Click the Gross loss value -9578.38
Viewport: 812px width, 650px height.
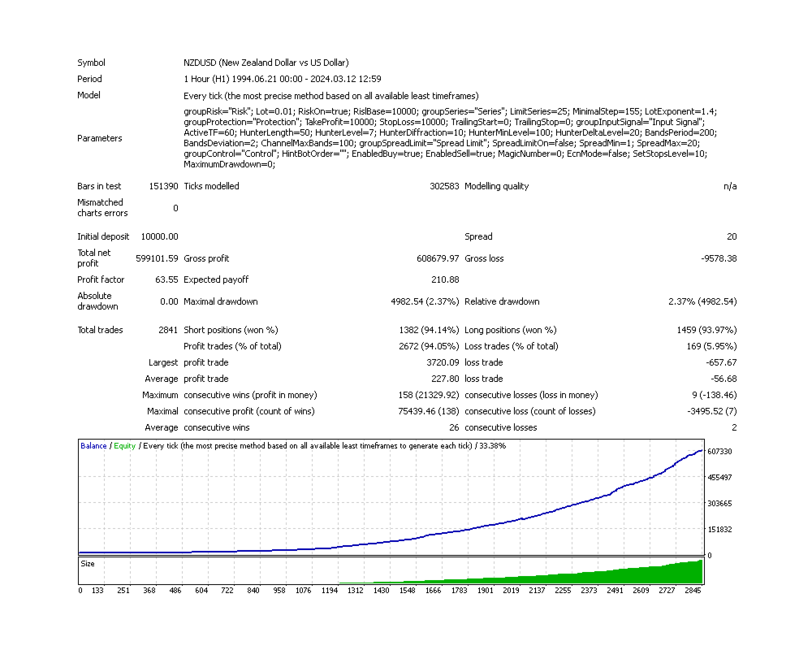coord(719,258)
